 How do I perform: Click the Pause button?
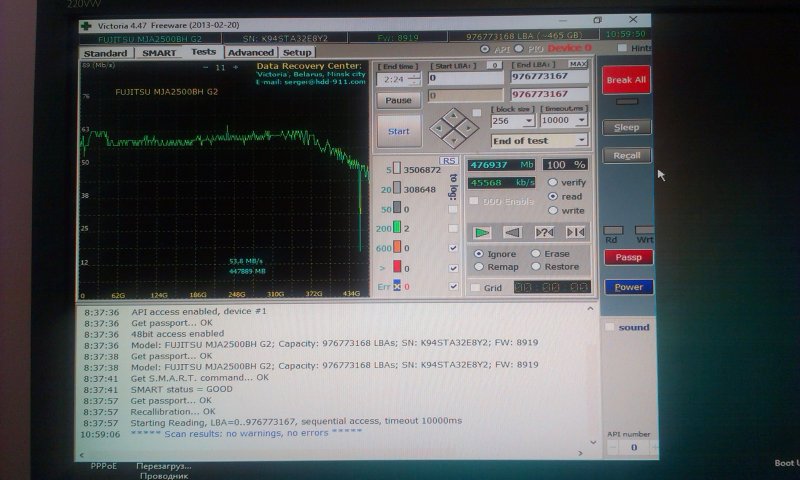(398, 100)
